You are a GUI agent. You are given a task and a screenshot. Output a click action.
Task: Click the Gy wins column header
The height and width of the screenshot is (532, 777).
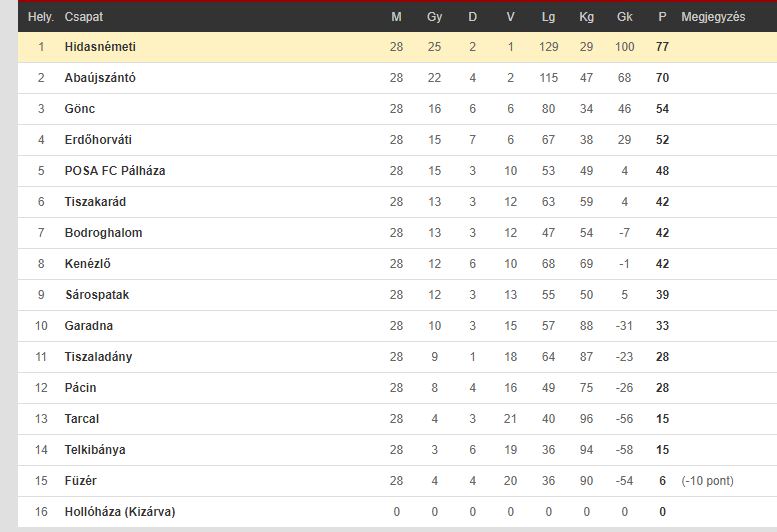tap(435, 17)
